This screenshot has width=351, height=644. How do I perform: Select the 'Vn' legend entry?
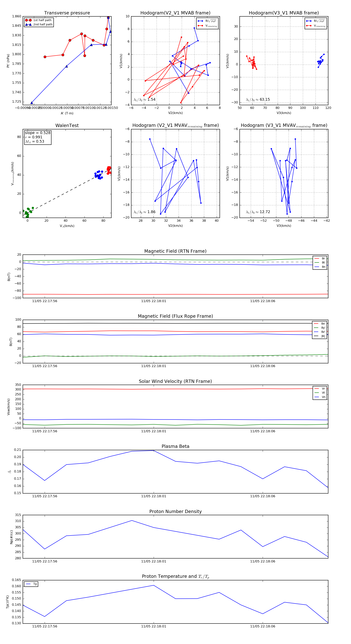320,397
